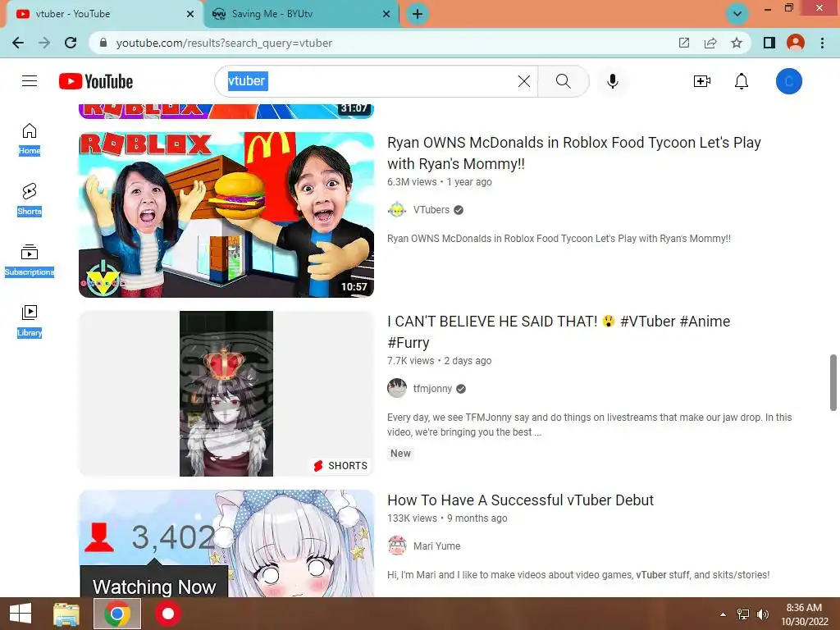The image size is (840, 630).
Task: Toggle Chrome side panel
Action: 769,43
